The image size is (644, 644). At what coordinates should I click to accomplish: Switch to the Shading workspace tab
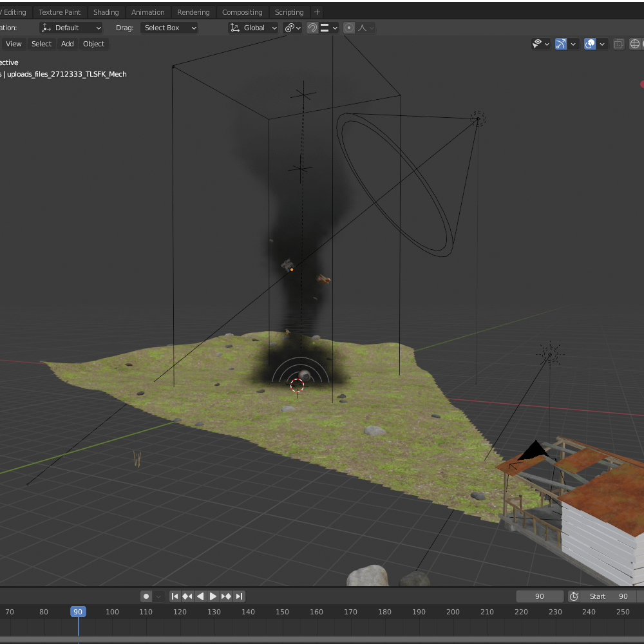point(106,12)
